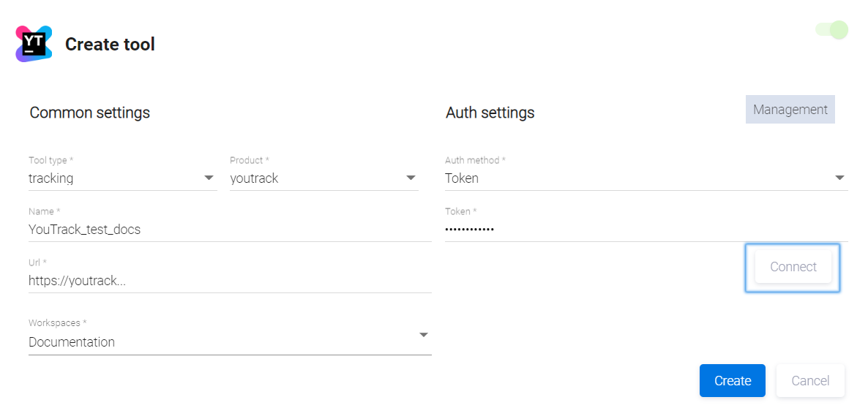Cancel the tool creation

pyautogui.click(x=810, y=381)
